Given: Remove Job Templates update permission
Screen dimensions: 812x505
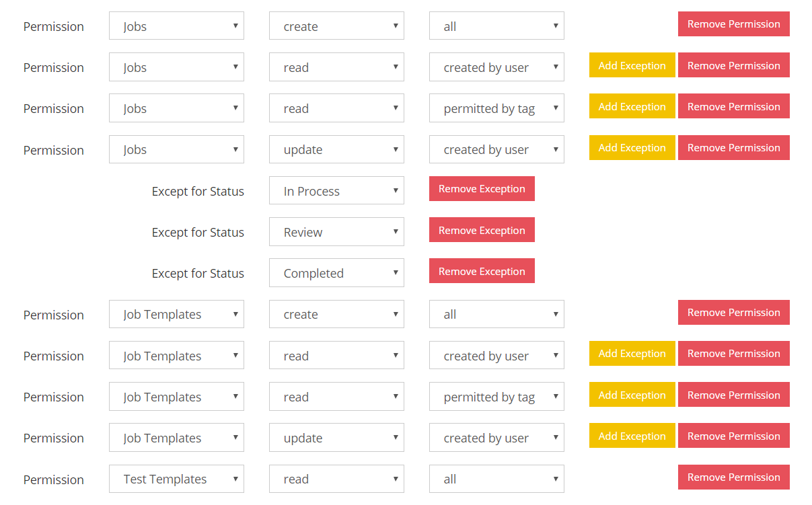Looking at the screenshot, I should click(733, 436).
